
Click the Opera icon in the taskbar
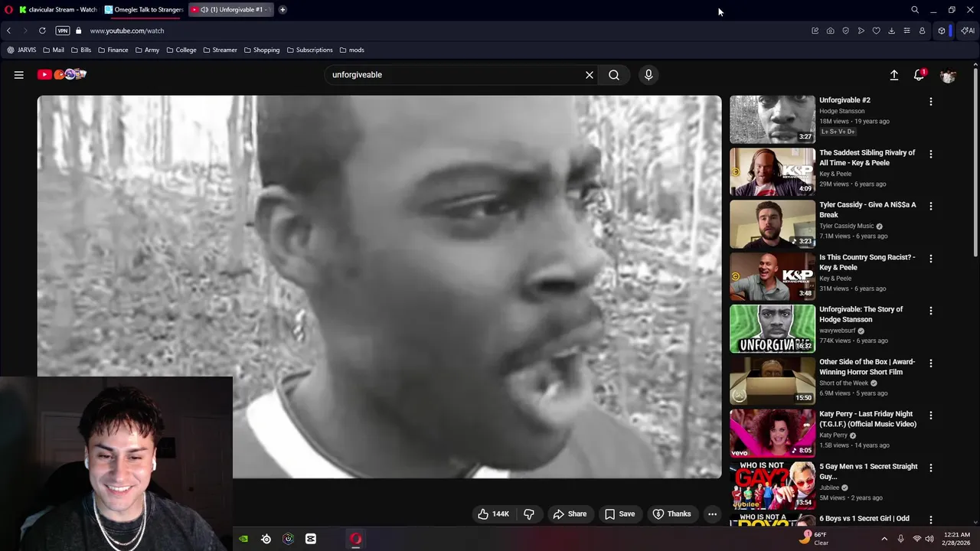[355, 539]
